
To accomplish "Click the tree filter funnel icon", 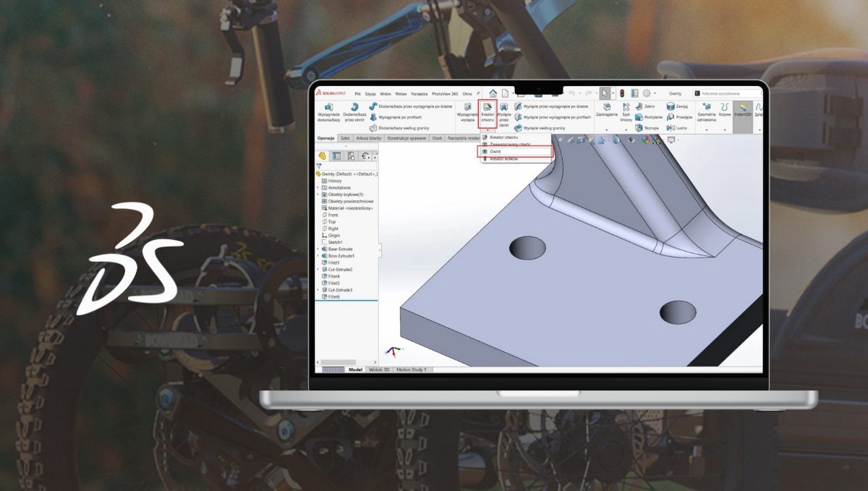I will pyautogui.click(x=319, y=165).
